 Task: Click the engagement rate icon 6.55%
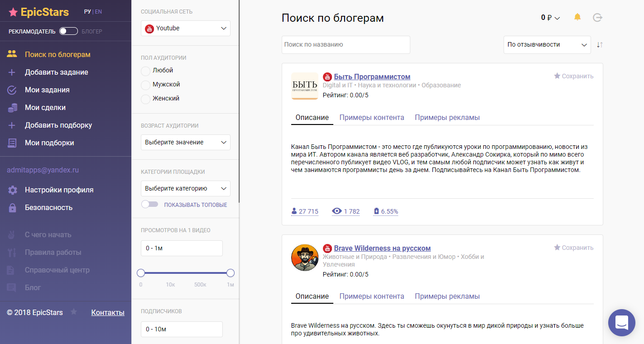(376, 211)
